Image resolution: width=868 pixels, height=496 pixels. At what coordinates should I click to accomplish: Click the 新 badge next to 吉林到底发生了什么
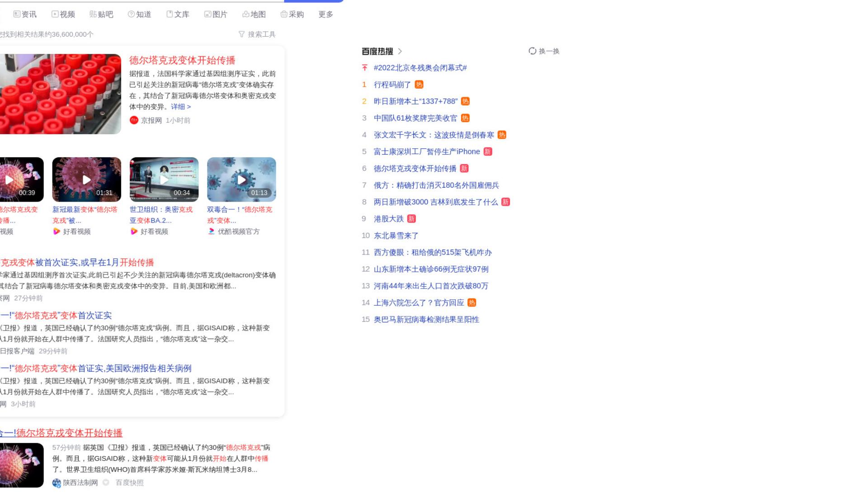[x=505, y=202]
